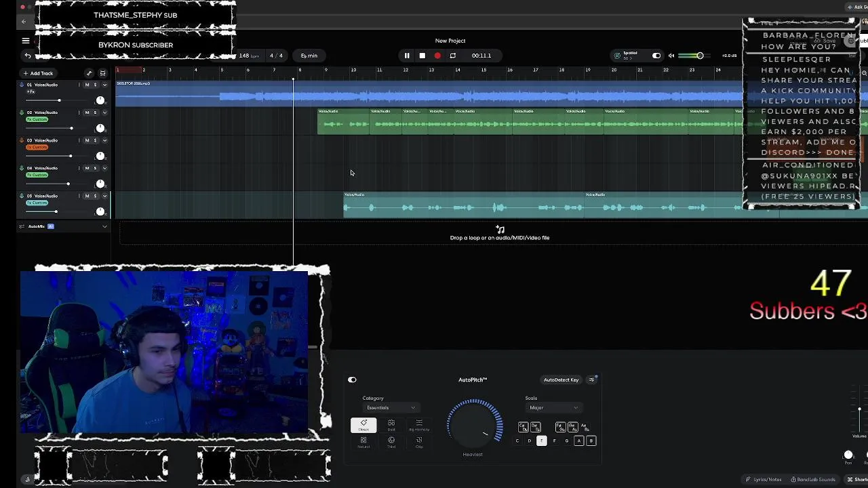Image resolution: width=868 pixels, height=488 pixels.
Task: Open Fx Custom on track 04
Action: tap(37, 175)
